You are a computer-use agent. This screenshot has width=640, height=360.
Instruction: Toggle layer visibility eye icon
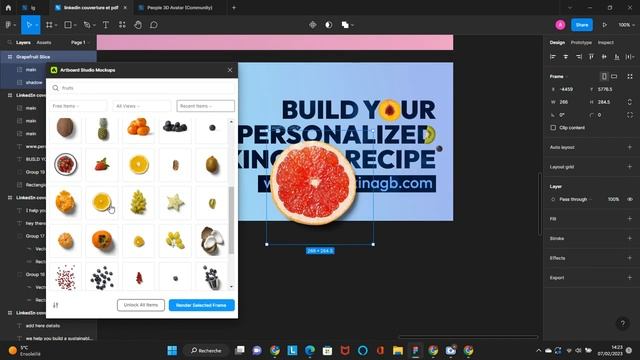(630, 199)
